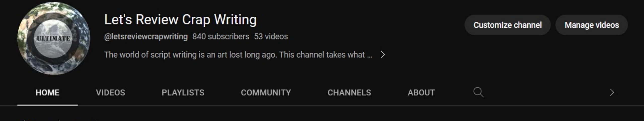Switch to the VIDEOS tab
This screenshot has width=644, height=121.
(x=110, y=93)
